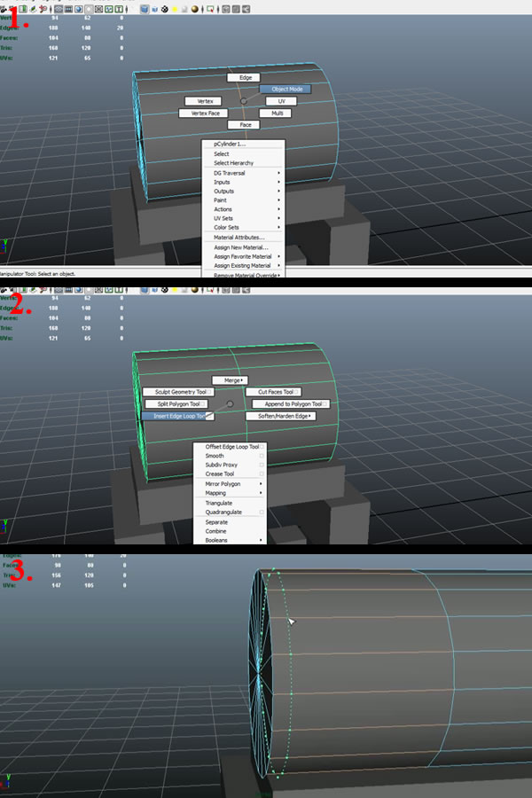
Task: Open the Split Polygon Tool option box
Action: coord(205,404)
